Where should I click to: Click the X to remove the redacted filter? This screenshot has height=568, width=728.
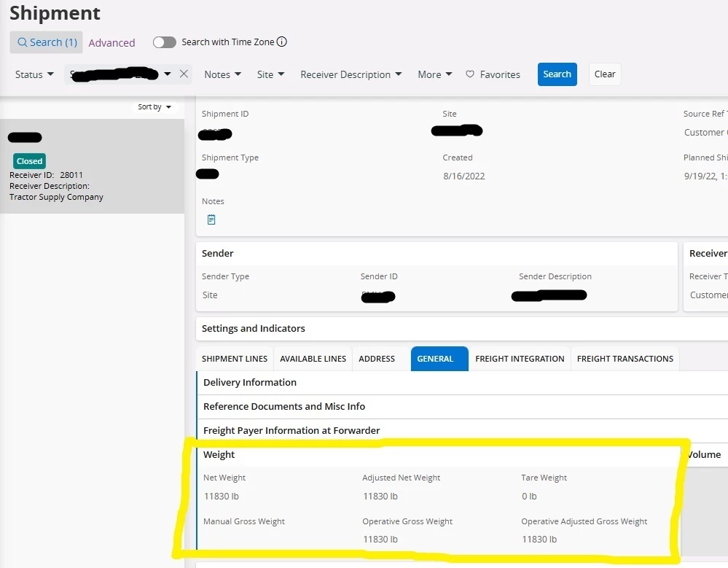[x=184, y=74]
